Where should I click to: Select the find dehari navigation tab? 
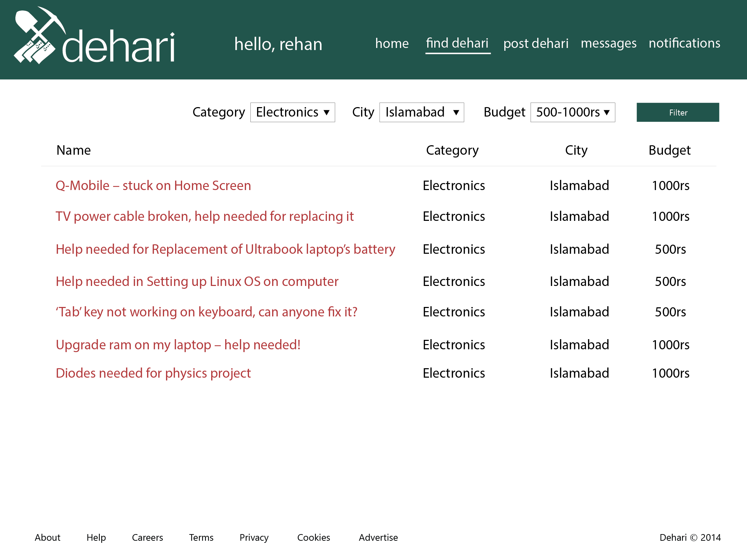point(457,43)
